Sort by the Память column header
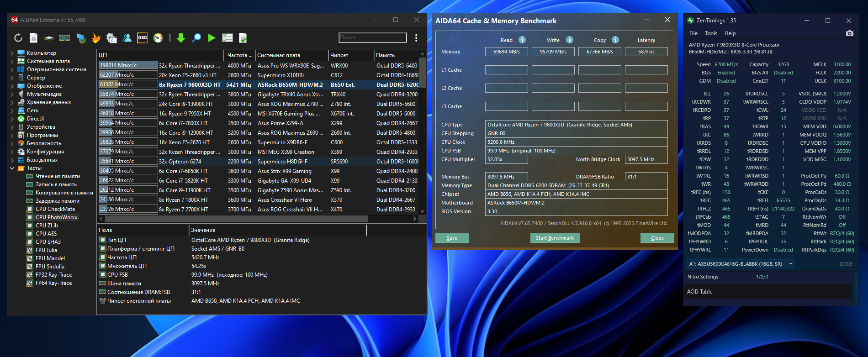This screenshot has width=868, height=357. tap(397, 55)
